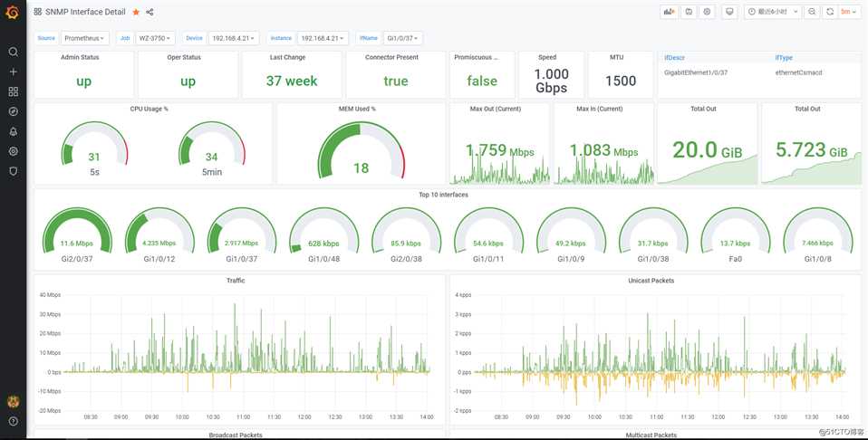The height and width of the screenshot is (440, 868).
Task: Open the help question mark icon
Action: (14, 421)
